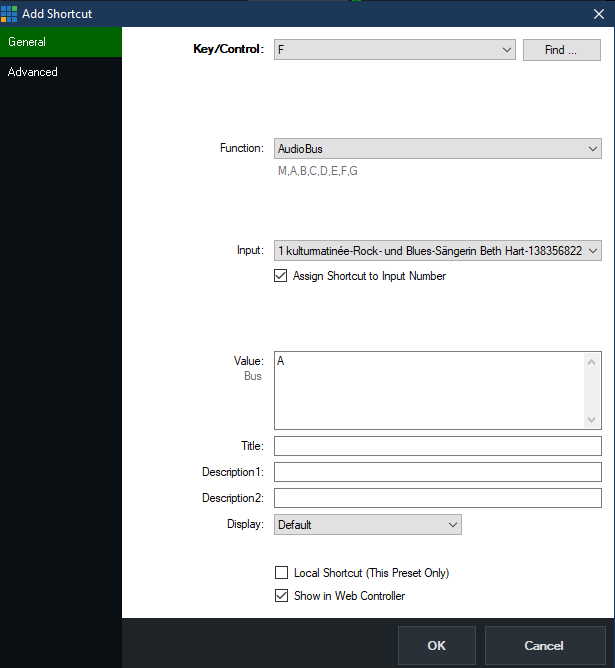This screenshot has height=668, width=615.
Task: Select the Description2 text field
Action: [437, 498]
